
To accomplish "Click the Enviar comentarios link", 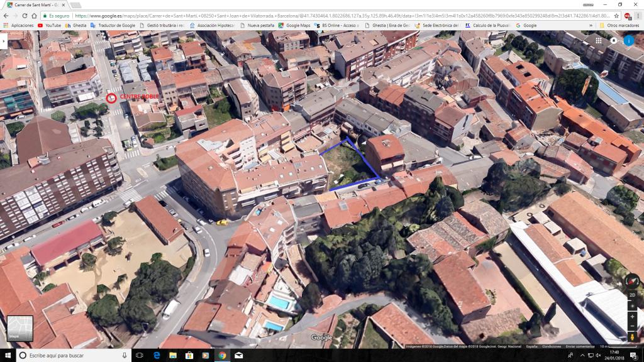I will [x=579, y=346].
